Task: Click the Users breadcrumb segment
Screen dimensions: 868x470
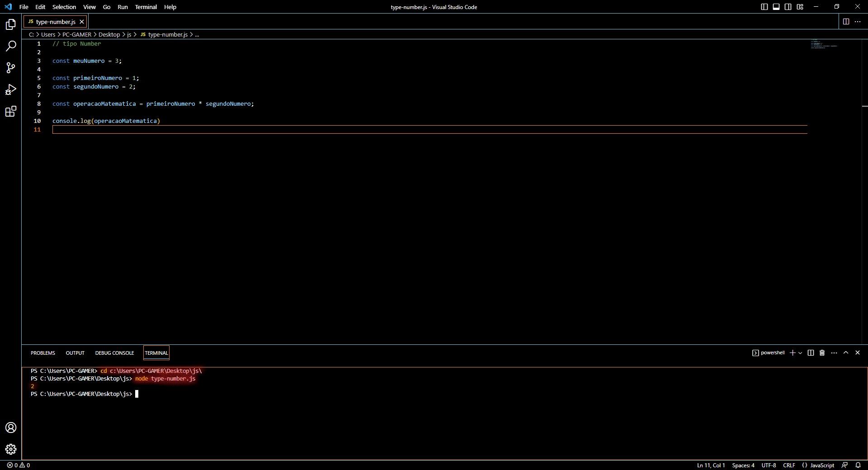Action: [48, 35]
